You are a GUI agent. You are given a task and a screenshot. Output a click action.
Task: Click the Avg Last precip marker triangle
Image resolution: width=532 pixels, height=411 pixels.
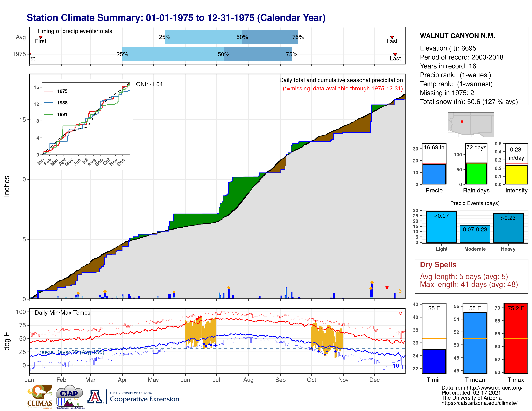pyautogui.click(x=392, y=37)
